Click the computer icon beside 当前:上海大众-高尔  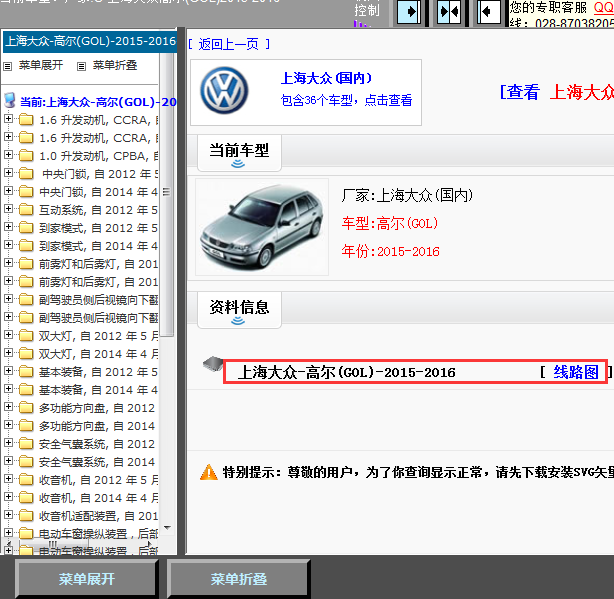(x=10, y=101)
